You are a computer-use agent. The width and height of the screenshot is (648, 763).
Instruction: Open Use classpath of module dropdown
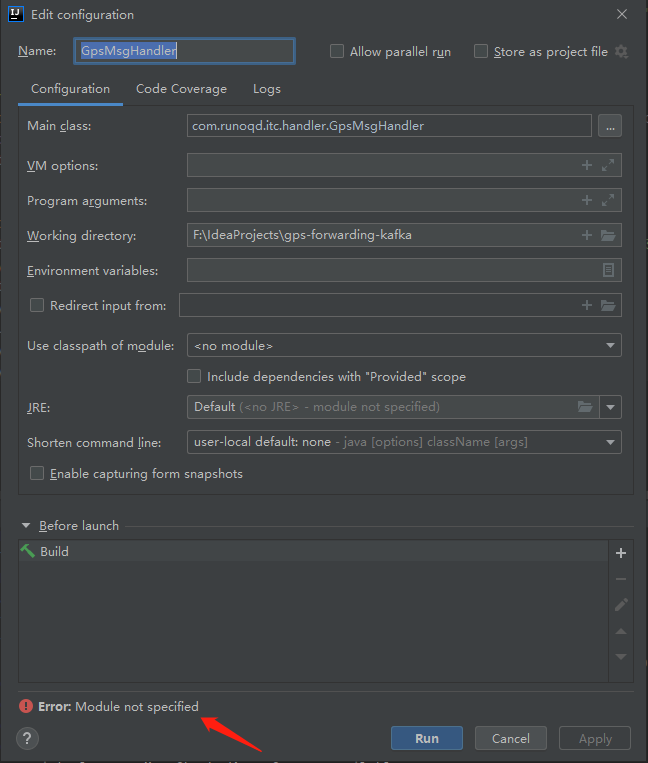tap(610, 346)
